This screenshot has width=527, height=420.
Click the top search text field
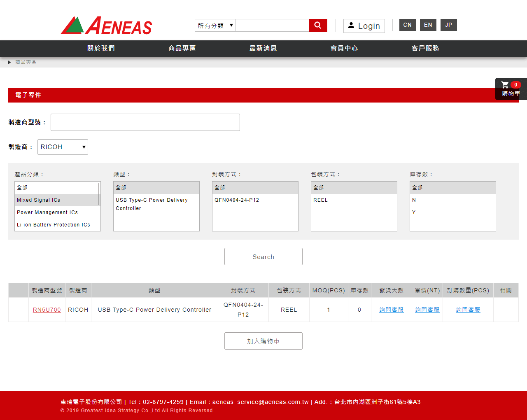coord(272,25)
